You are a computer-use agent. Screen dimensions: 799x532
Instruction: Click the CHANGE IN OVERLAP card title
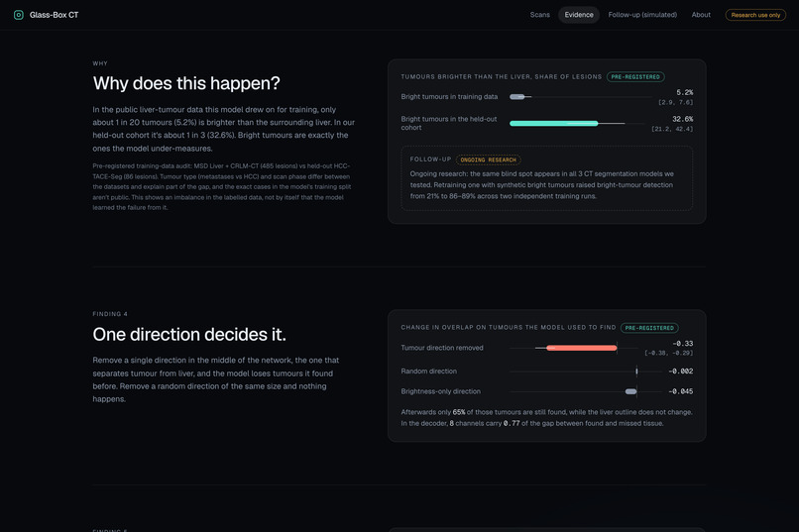509,327
